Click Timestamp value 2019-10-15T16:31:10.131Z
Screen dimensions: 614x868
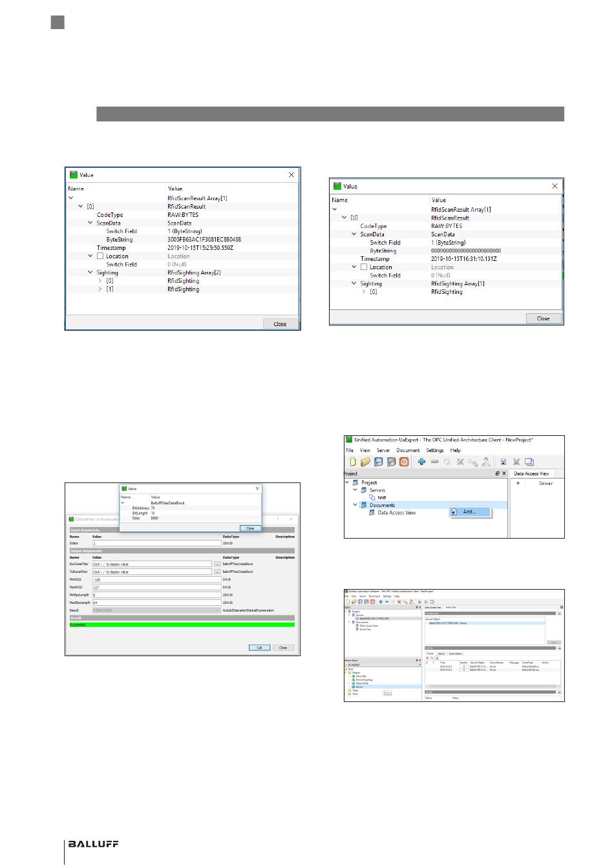pyautogui.click(x=464, y=259)
